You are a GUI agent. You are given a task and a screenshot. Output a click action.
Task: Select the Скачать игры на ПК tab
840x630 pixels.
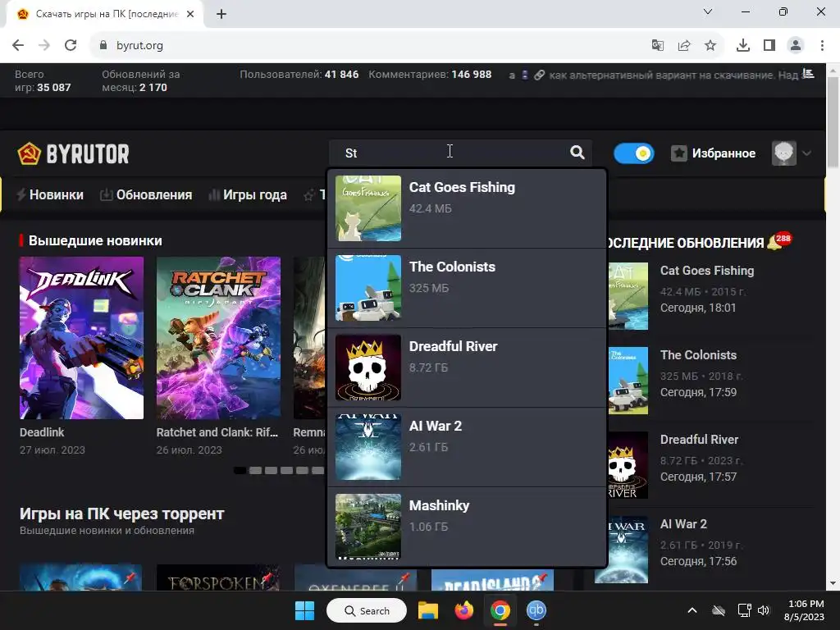tap(106, 14)
